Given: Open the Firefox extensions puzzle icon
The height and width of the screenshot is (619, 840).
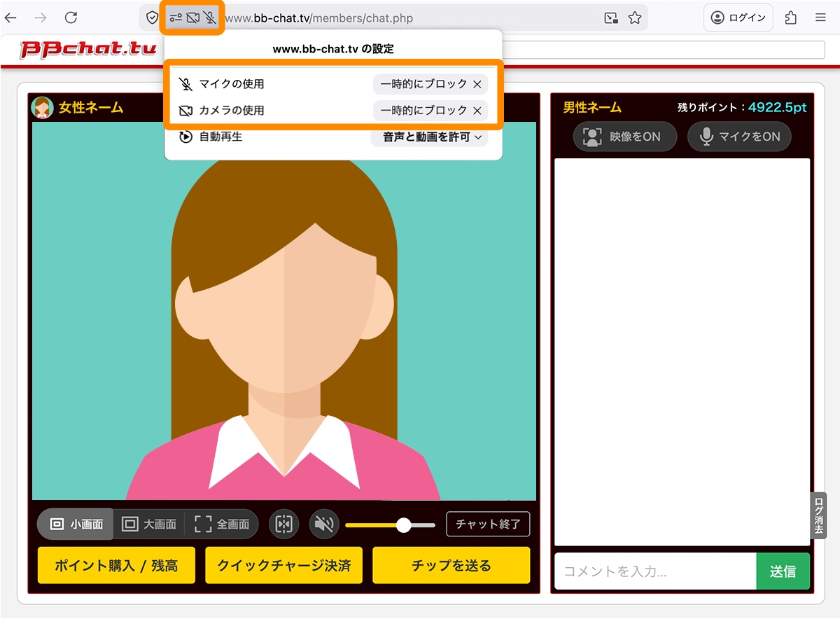Looking at the screenshot, I should pyautogui.click(x=790, y=18).
